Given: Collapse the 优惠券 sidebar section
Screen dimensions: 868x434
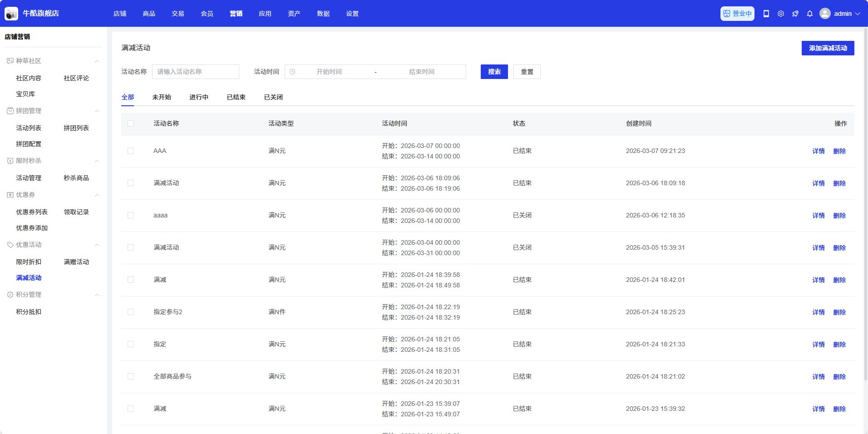Looking at the screenshot, I should (97, 195).
